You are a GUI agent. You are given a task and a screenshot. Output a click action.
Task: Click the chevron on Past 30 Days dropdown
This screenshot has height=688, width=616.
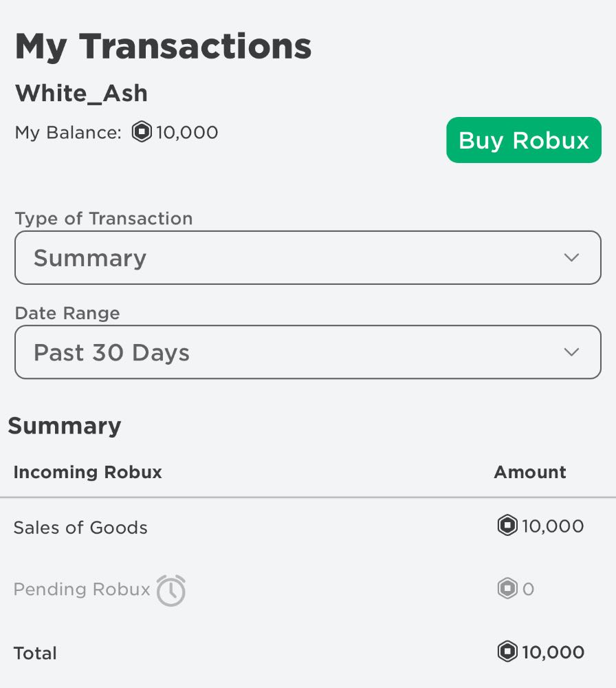pyautogui.click(x=571, y=352)
